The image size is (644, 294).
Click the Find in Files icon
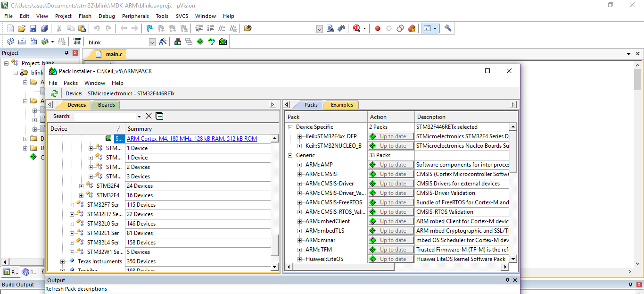pyautogui.click(x=248, y=28)
